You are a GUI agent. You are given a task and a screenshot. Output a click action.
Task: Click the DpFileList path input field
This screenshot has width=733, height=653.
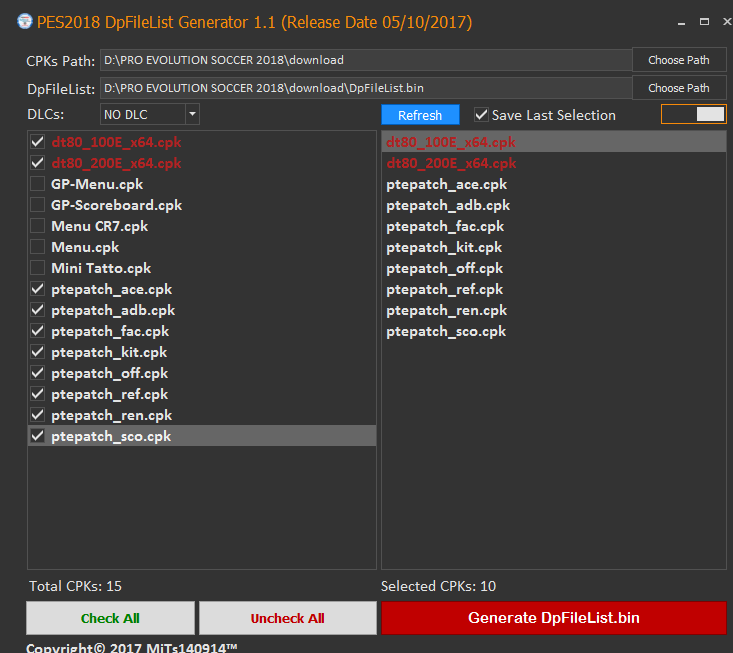tap(366, 88)
